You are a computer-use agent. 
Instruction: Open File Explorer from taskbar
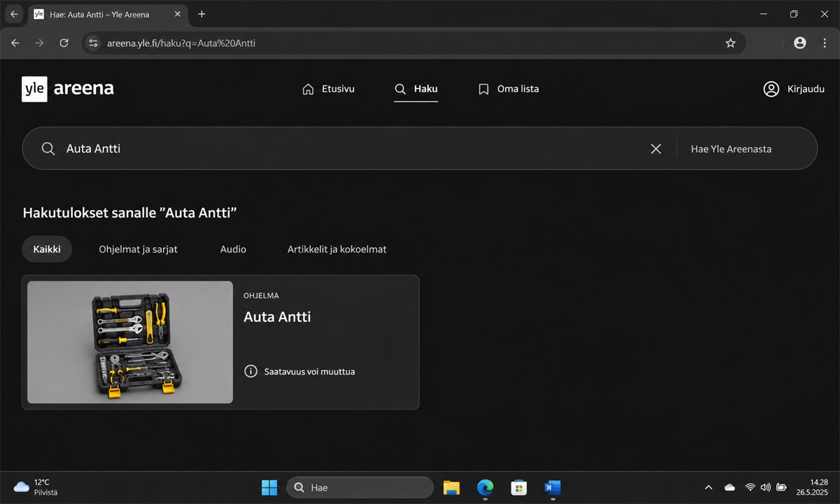[x=451, y=487]
